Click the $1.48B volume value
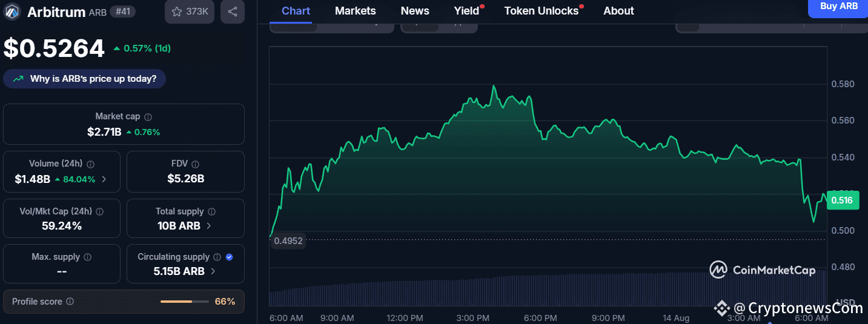This screenshot has height=324, width=868. click(32, 179)
